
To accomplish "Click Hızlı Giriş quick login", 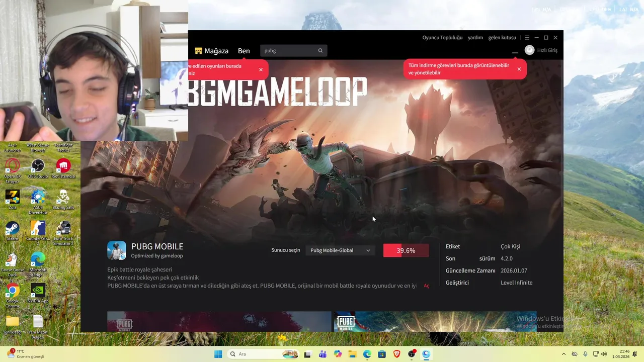I will point(547,50).
